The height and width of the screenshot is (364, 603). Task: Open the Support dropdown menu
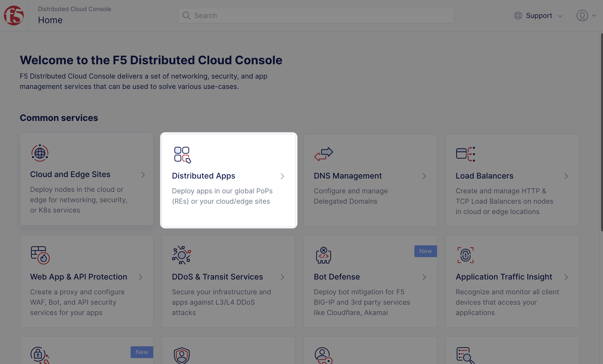pos(538,16)
